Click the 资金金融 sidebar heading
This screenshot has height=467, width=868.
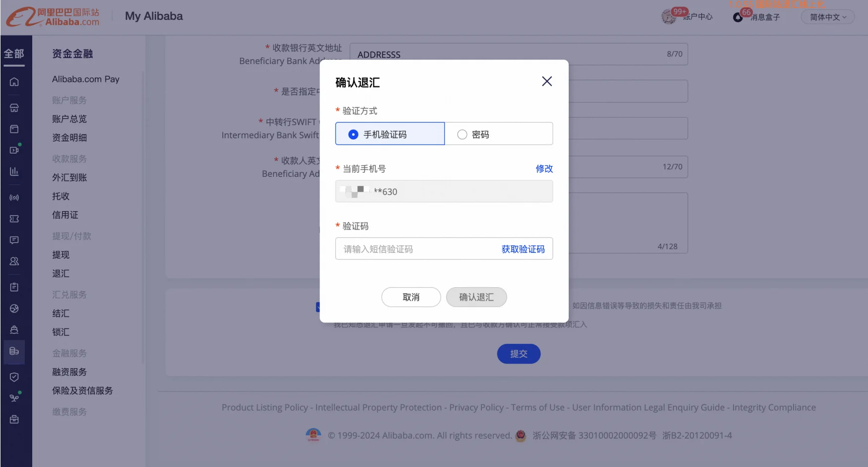pyautogui.click(x=72, y=54)
